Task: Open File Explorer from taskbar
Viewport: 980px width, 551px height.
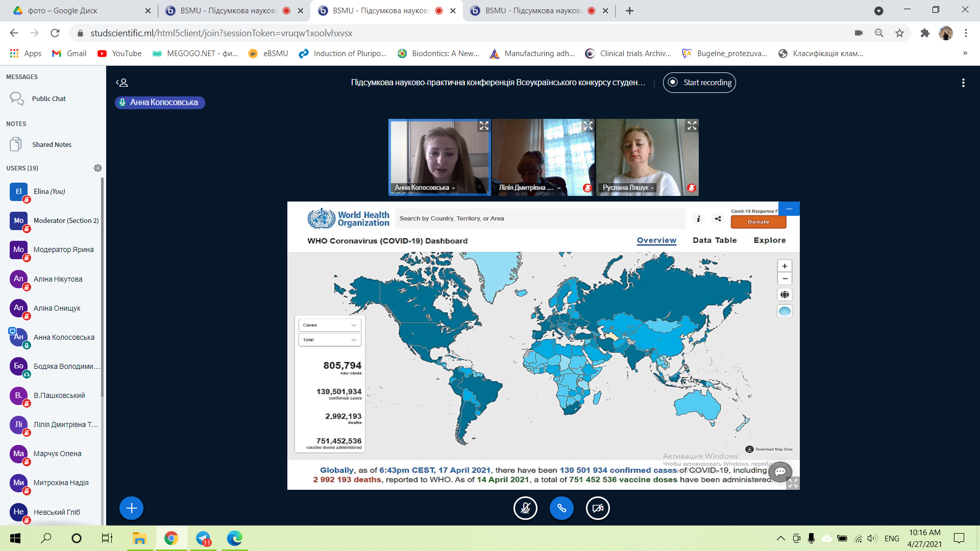Action: click(x=139, y=538)
